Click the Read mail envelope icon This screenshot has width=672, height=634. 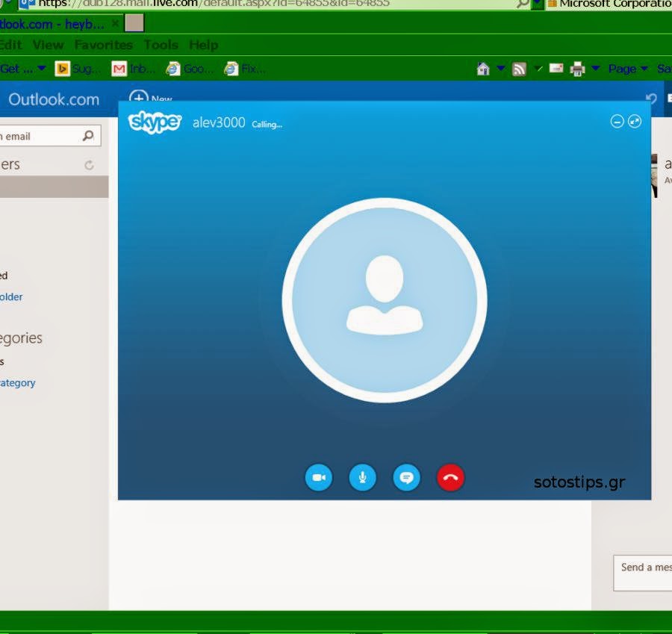(556, 68)
